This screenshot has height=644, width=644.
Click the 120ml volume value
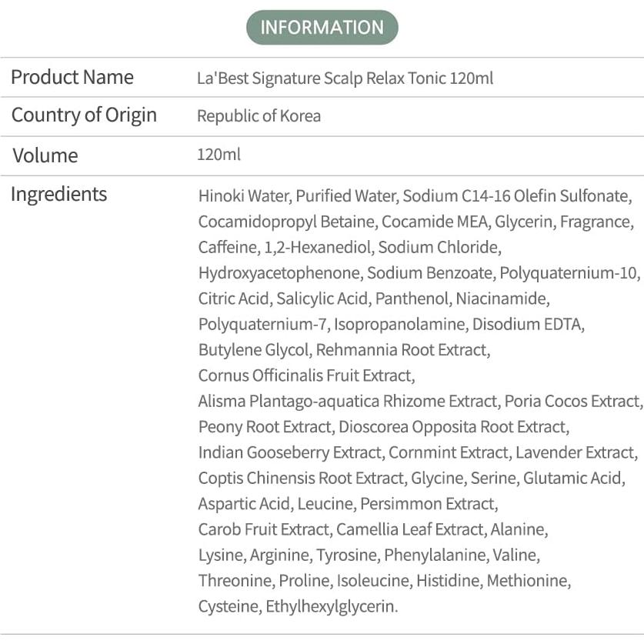pos(219,155)
